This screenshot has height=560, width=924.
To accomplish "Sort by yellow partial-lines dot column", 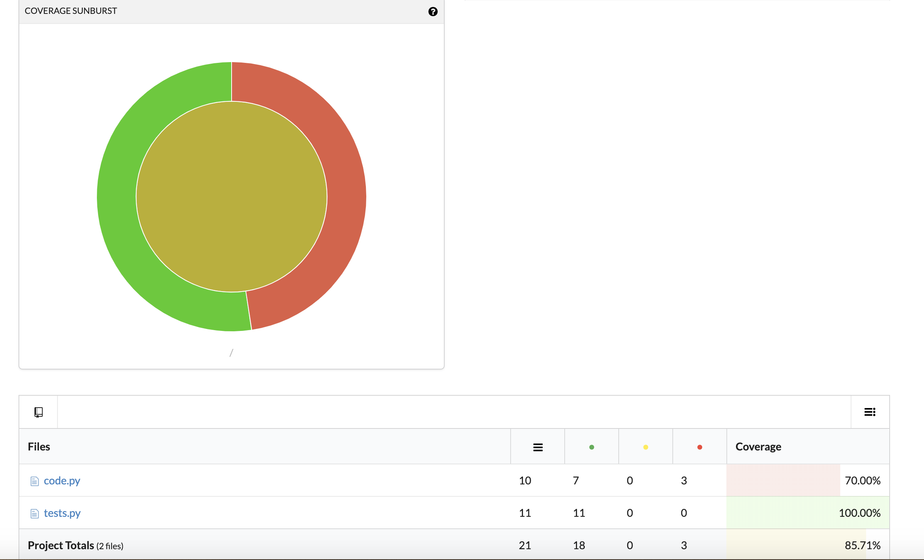I will click(645, 447).
